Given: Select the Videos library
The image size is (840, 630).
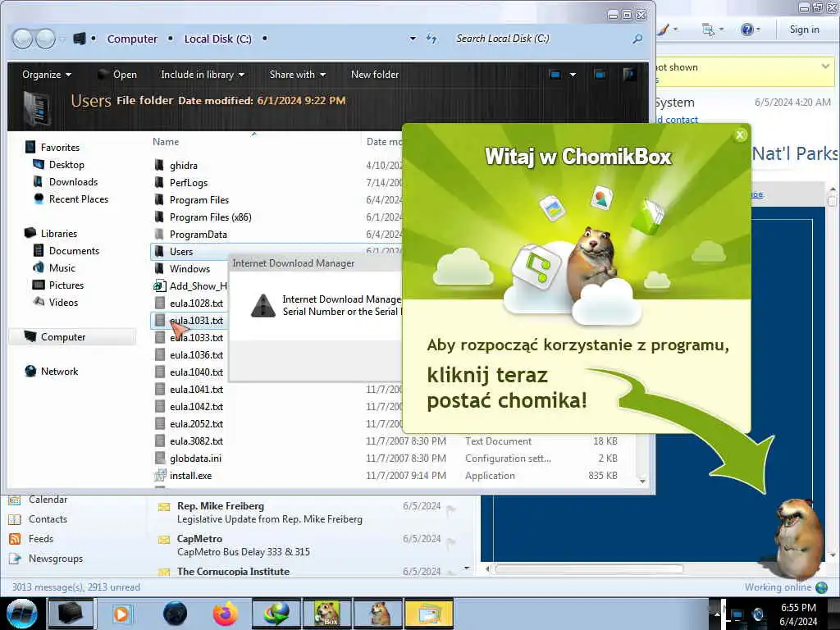Looking at the screenshot, I should pyautogui.click(x=63, y=302).
